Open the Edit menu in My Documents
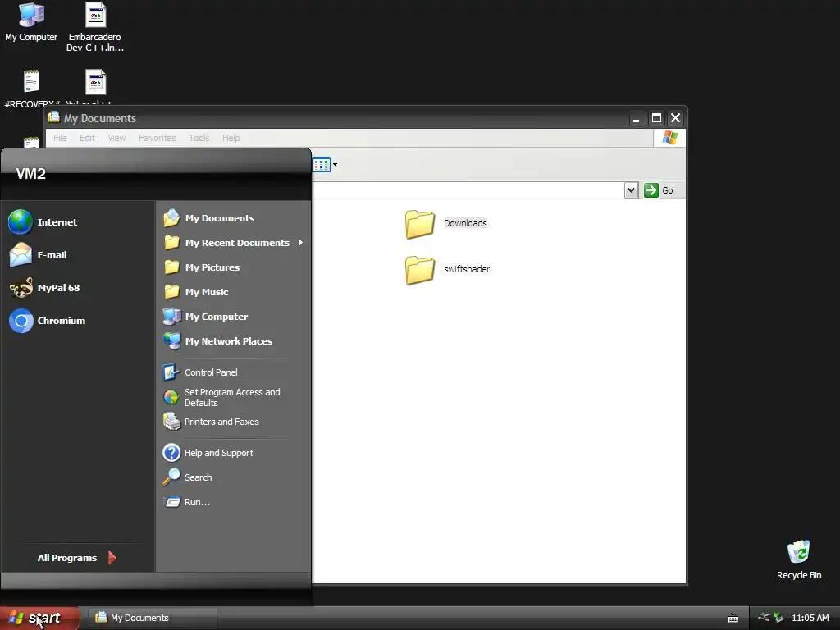840x630 pixels. (87, 138)
